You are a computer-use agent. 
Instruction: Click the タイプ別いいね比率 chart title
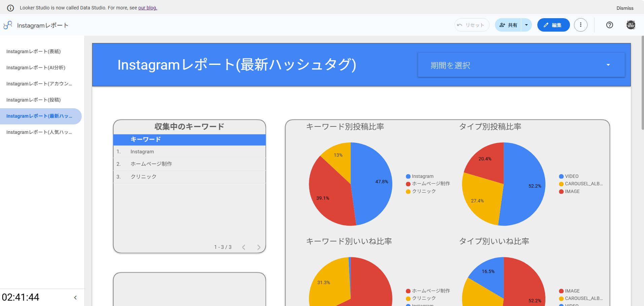click(494, 241)
